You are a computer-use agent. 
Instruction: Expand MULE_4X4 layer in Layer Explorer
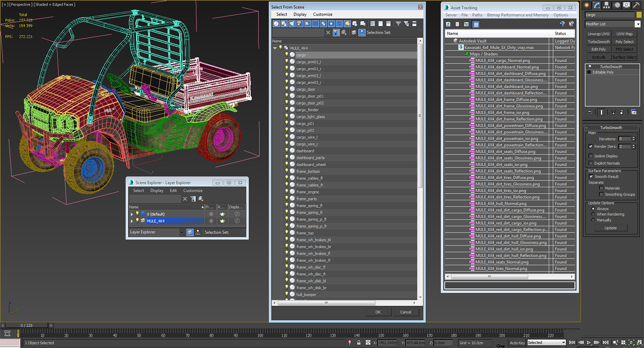click(132, 221)
